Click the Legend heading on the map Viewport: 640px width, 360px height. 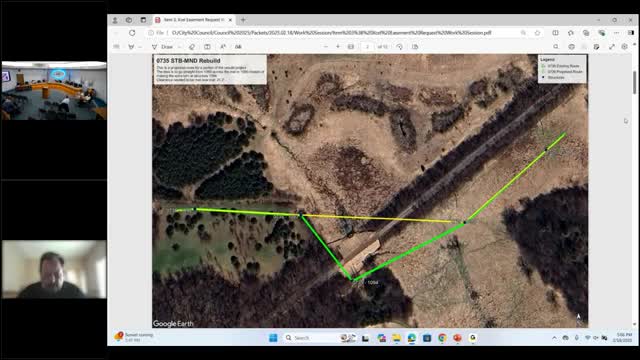pos(547,60)
